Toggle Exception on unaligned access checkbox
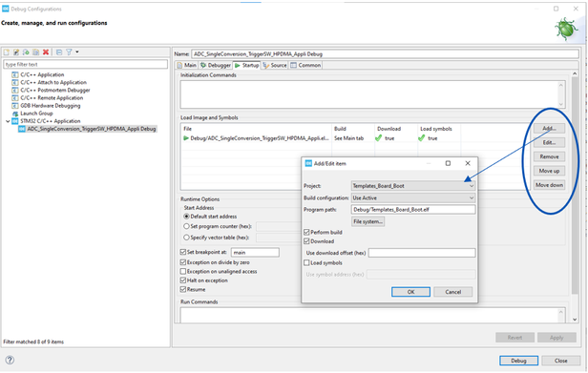This screenshot has height=373, width=588. (183, 272)
